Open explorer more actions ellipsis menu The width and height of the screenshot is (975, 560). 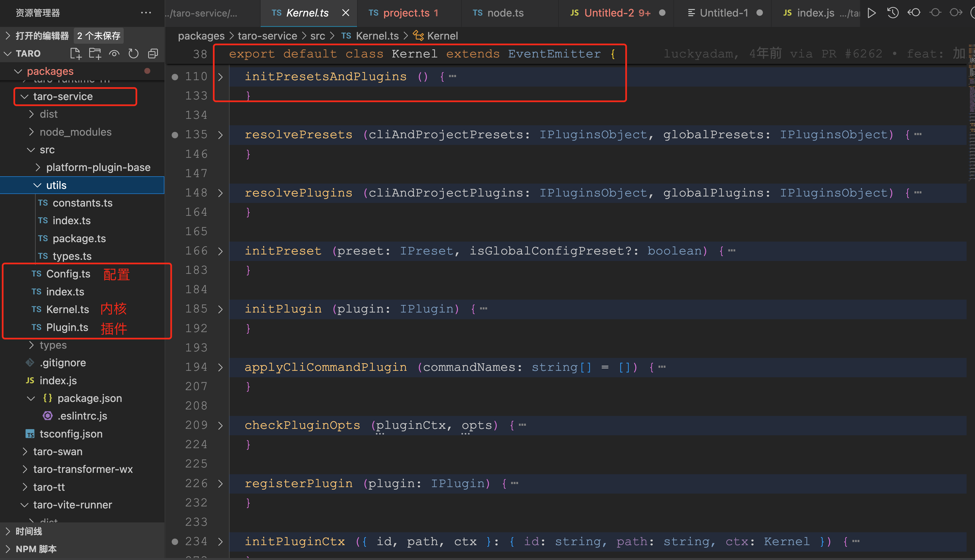pos(146,13)
